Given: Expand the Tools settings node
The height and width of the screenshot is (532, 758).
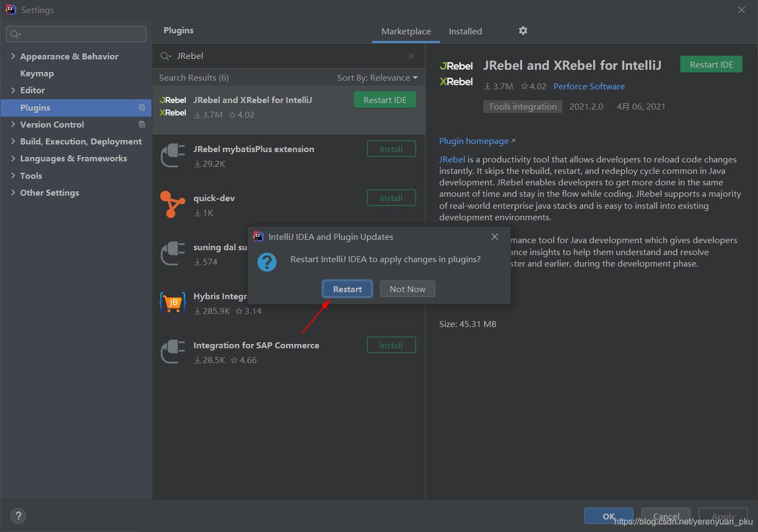Looking at the screenshot, I should coord(13,176).
